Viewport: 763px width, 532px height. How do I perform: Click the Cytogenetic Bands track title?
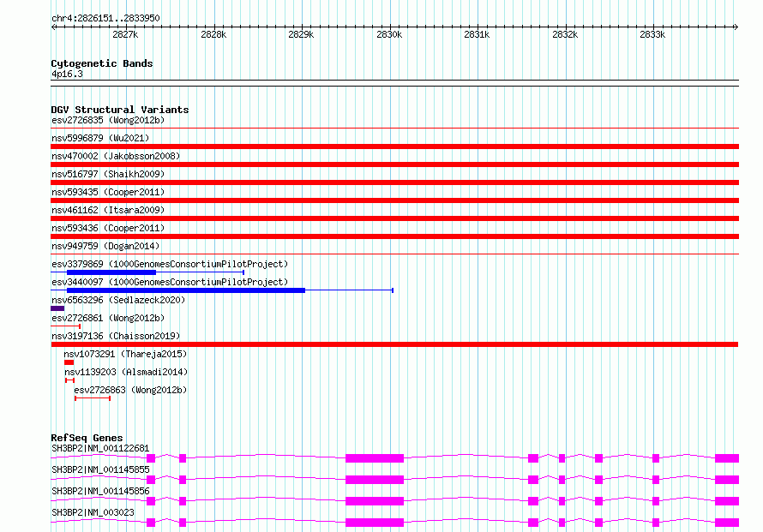coord(102,63)
